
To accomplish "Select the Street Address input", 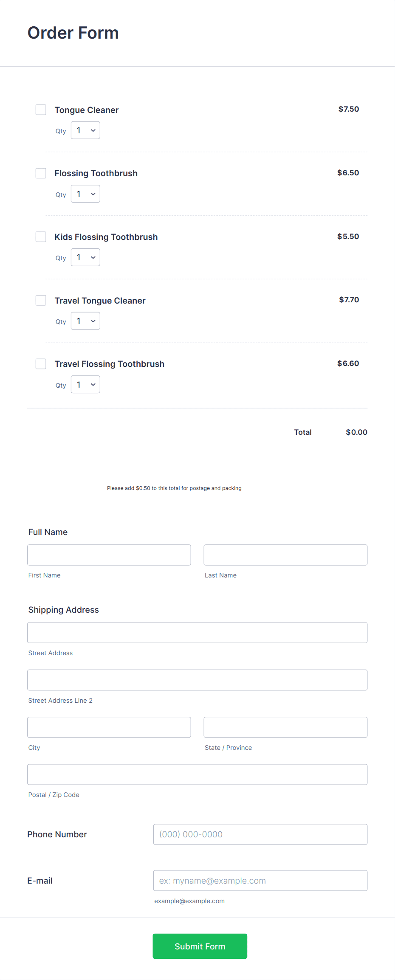I will pyautogui.click(x=197, y=632).
